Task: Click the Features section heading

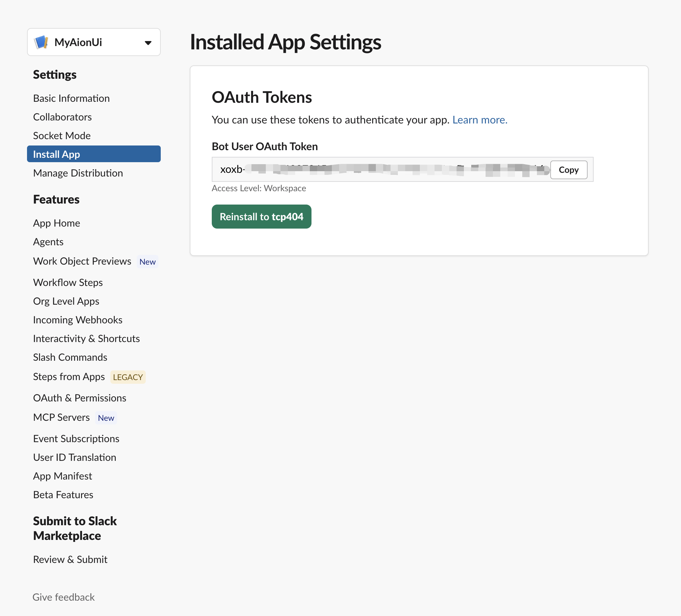Action: pos(56,200)
